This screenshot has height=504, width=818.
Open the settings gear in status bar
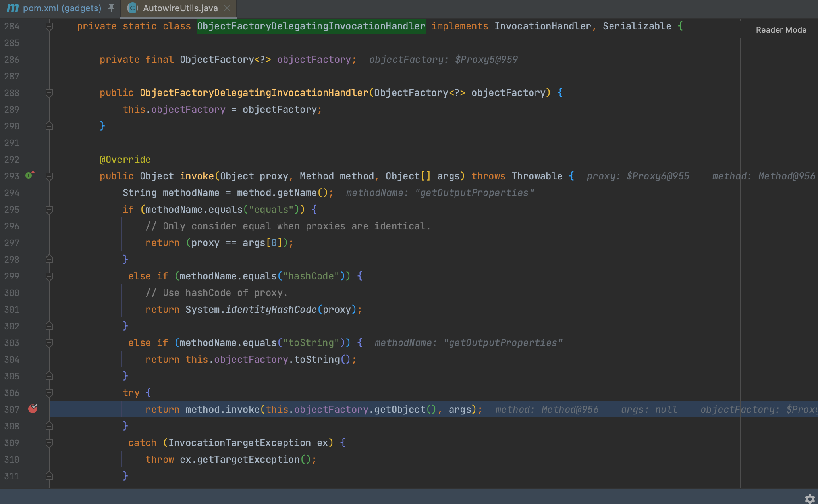tap(810, 499)
